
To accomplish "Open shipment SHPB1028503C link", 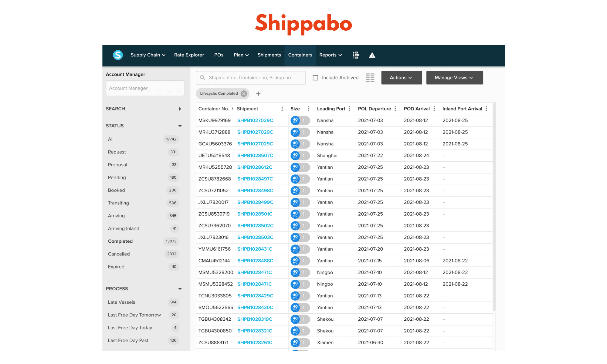I will point(255,238).
